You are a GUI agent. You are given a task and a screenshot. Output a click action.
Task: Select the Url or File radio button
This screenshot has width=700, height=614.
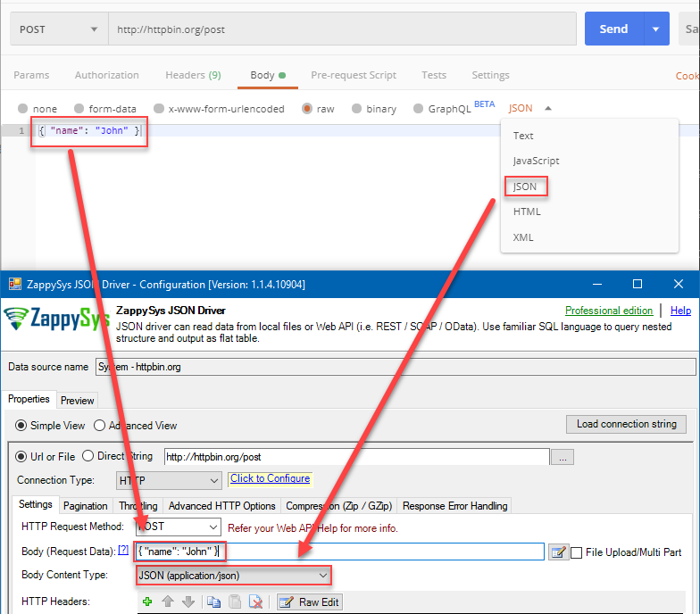pyautogui.click(x=21, y=457)
